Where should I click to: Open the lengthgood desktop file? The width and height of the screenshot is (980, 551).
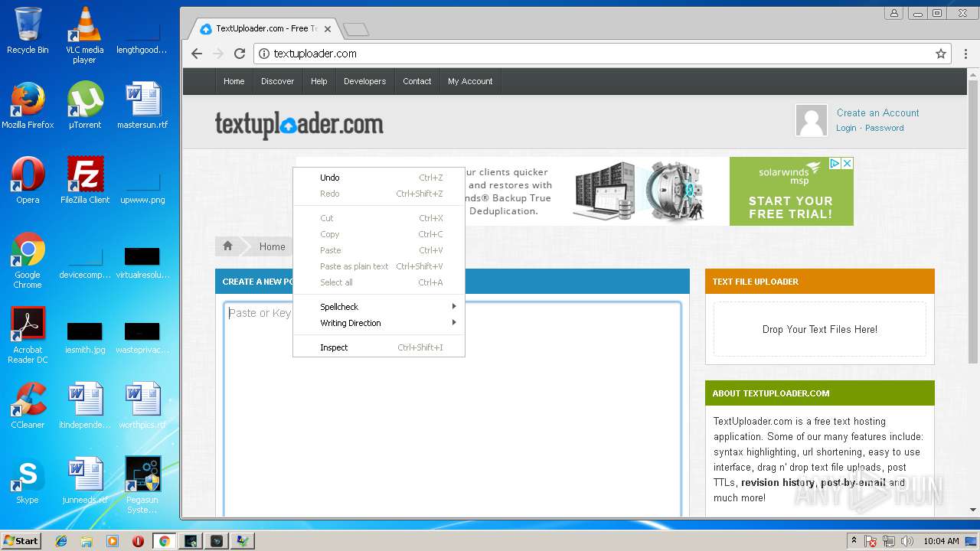tap(142, 40)
